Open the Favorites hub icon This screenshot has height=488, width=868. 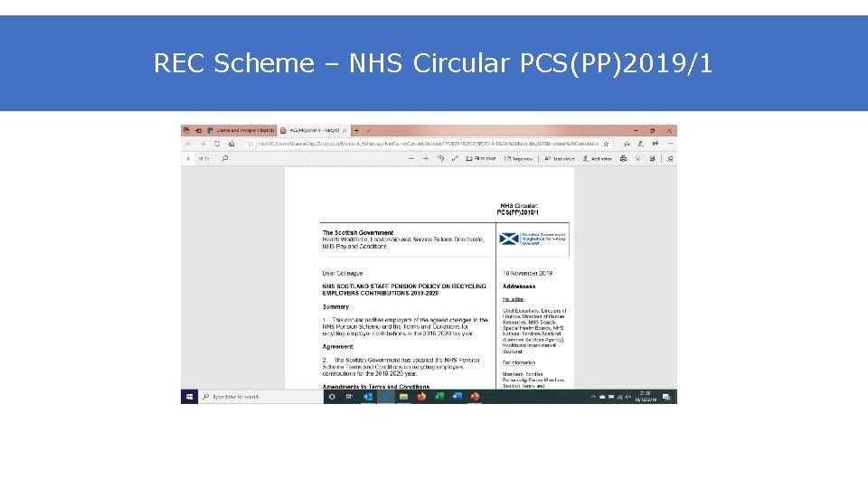coord(627,144)
